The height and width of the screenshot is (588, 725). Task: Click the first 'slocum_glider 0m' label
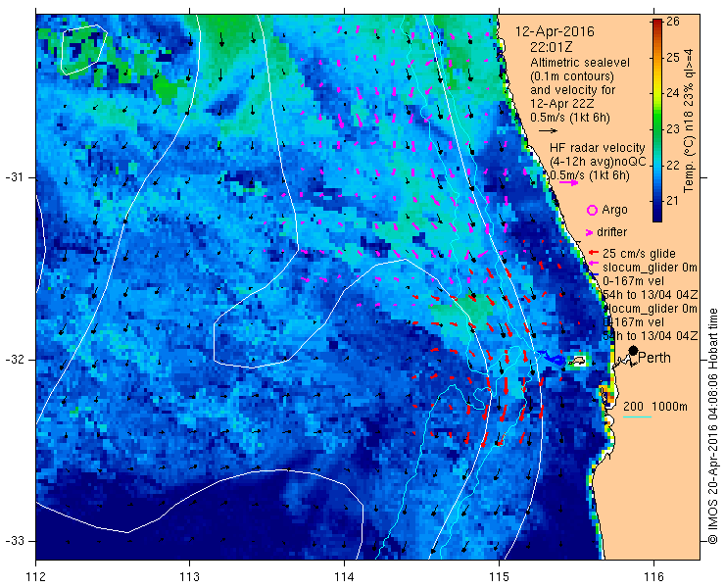coord(650,268)
